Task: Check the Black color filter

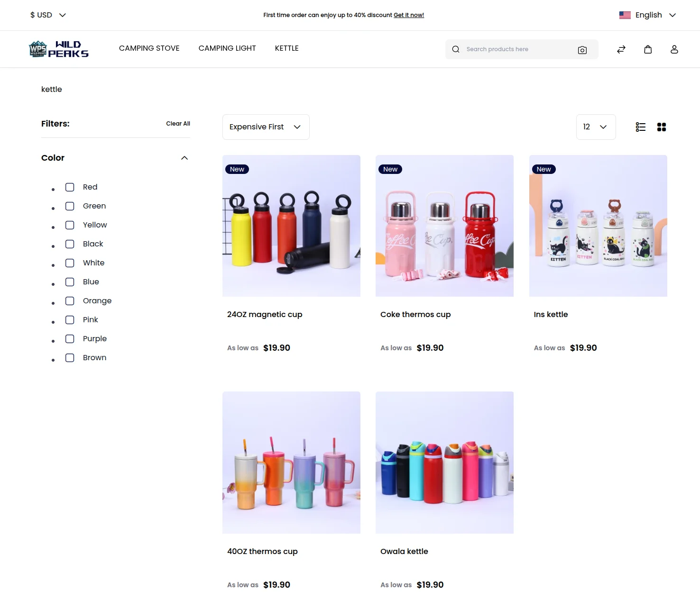Action: (x=70, y=244)
